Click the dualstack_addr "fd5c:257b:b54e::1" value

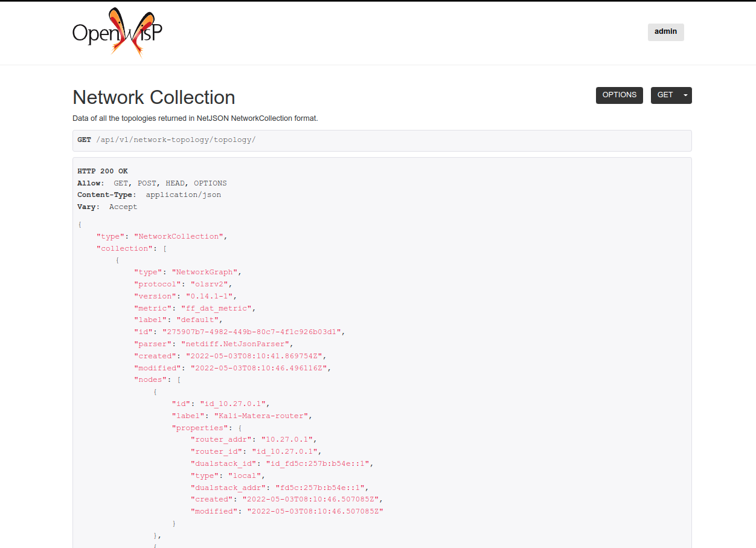pyautogui.click(x=321, y=488)
